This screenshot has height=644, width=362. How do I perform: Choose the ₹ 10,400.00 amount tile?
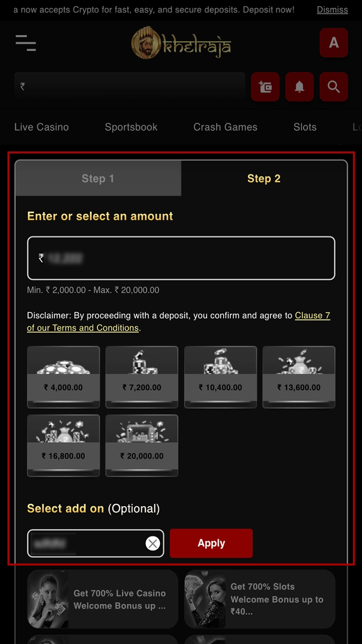220,377
